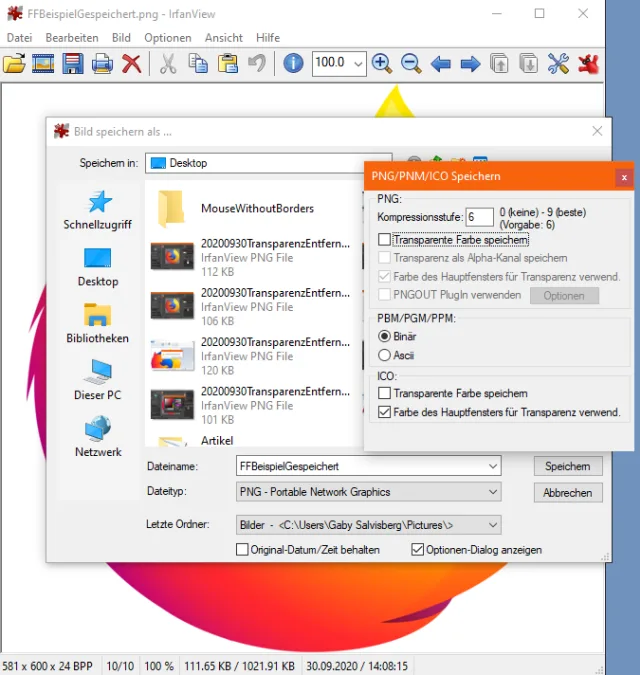This screenshot has height=675, width=640.
Task: Toggle Original-Datum/Zeit behalten checkbox
Action: pyautogui.click(x=242, y=549)
